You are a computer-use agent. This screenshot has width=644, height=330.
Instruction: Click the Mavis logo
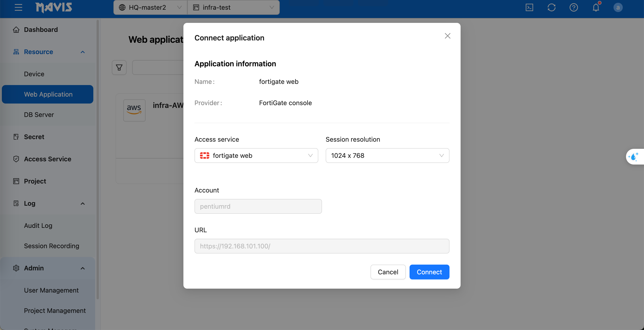click(54, 7)
